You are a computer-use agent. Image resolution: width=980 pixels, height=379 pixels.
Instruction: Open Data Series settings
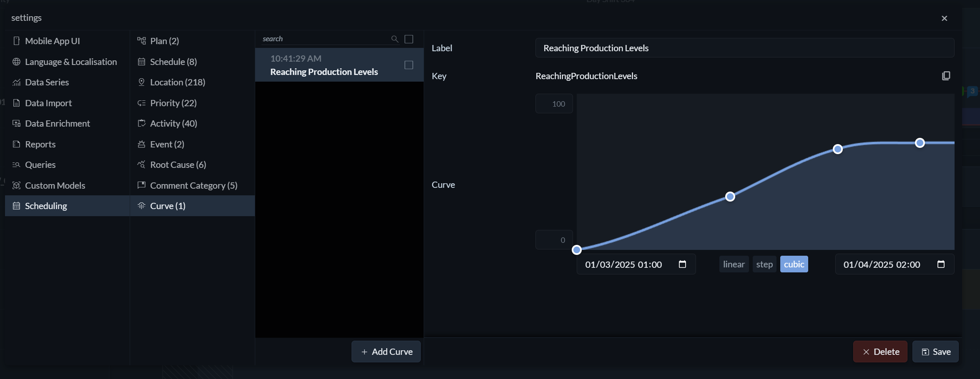pyautogui.click(x=67, y=82)
